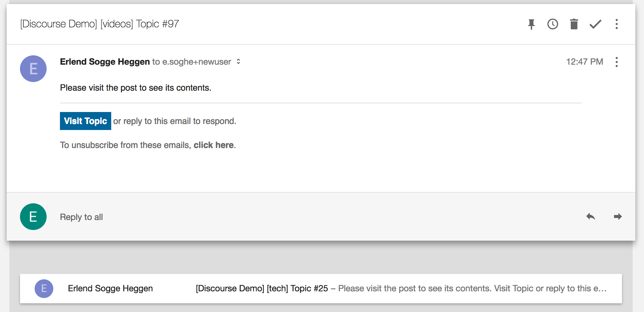Click the purple sender avatar E

tap(33, 69)
